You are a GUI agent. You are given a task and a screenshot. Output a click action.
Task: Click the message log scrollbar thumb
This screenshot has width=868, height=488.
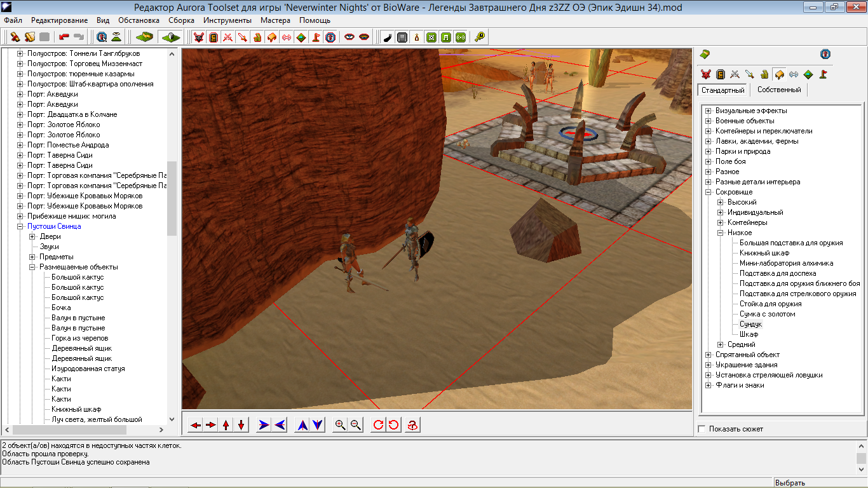click(861, 458)
